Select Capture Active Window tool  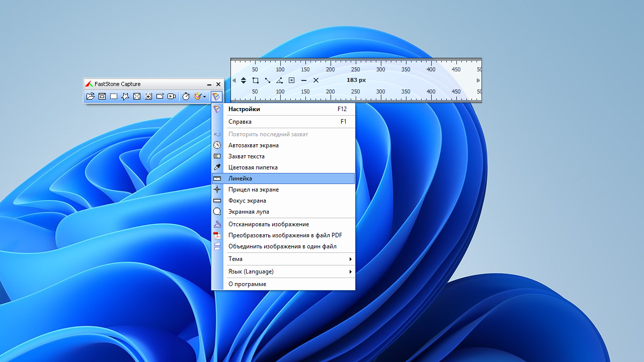click(102, 97)
